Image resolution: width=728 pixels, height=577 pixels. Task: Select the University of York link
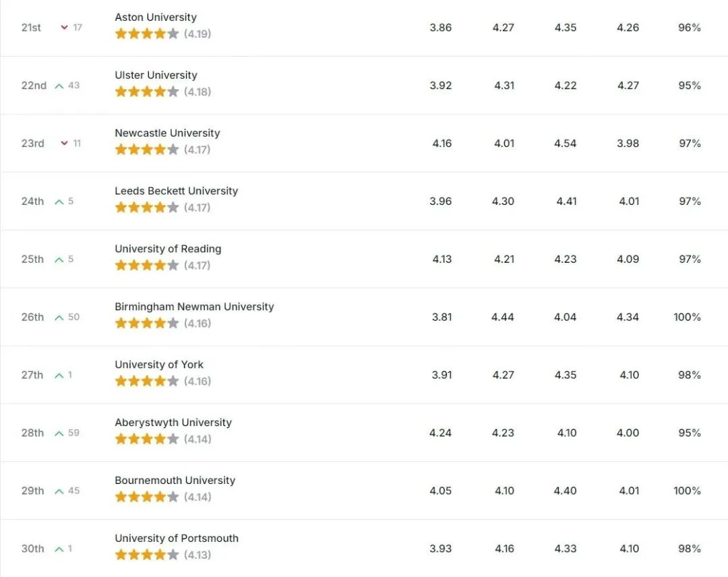pos(159,365)
